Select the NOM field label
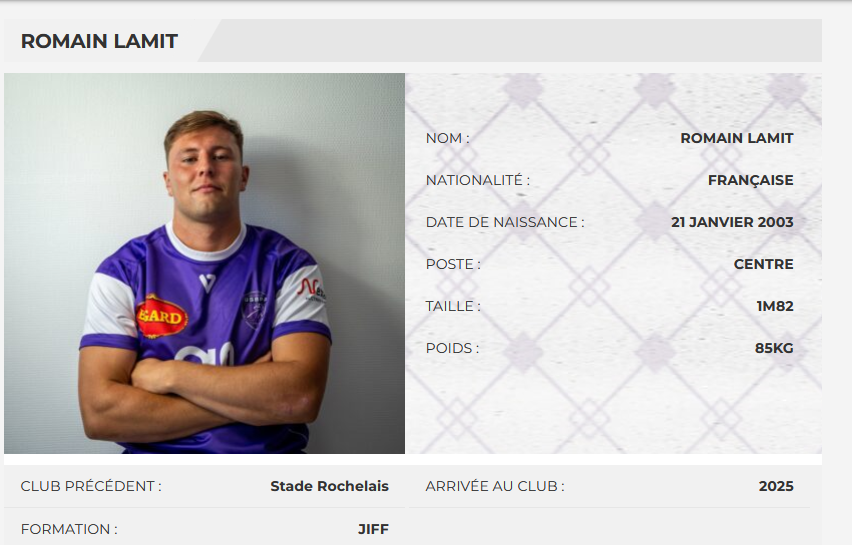 [x=447, y=138]
